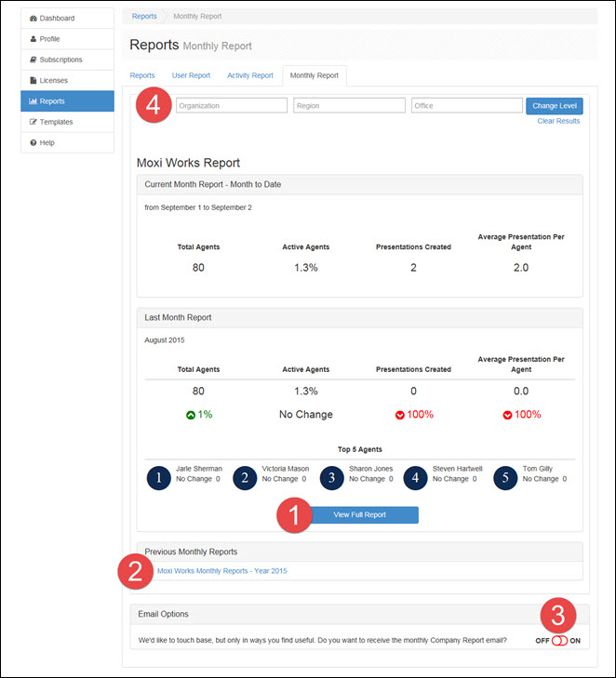Screen dimensions: 616x678
Task: Click the Licenses document icon
Action: click(x=33, y=80)
